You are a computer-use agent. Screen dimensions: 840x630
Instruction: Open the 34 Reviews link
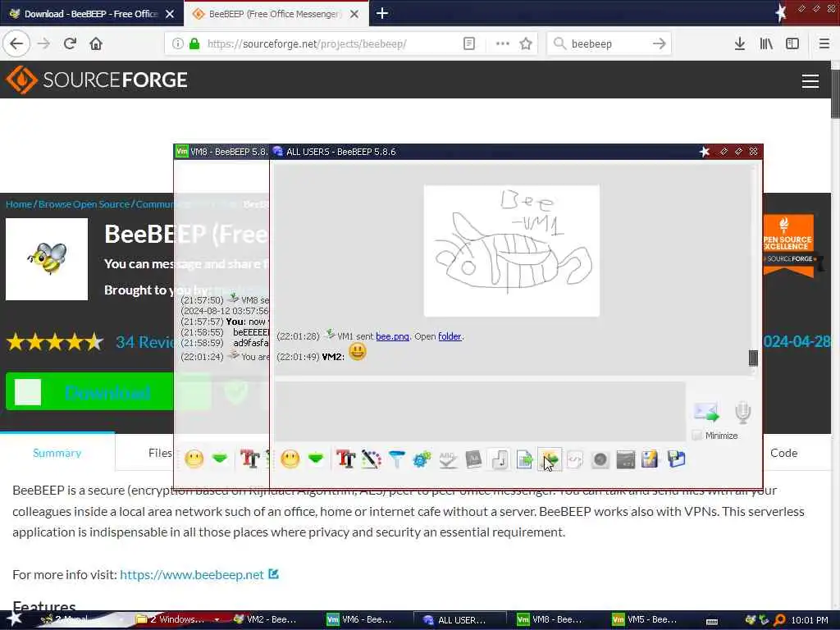tap(144, 342)
